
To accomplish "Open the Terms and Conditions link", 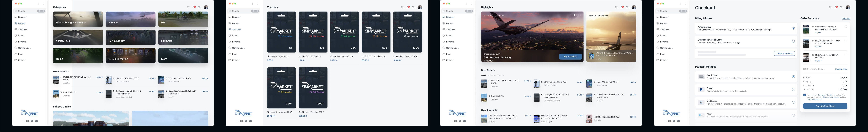I will click(x=826, y=95).
